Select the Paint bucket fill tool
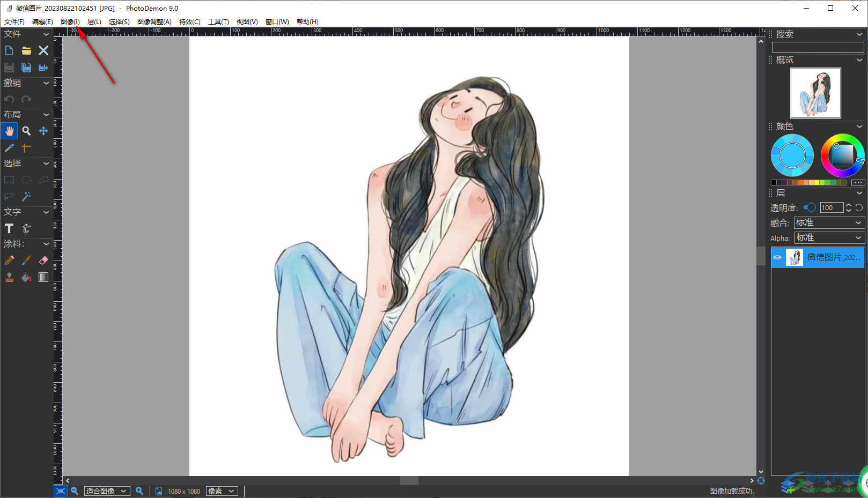 tap(26, 277)
